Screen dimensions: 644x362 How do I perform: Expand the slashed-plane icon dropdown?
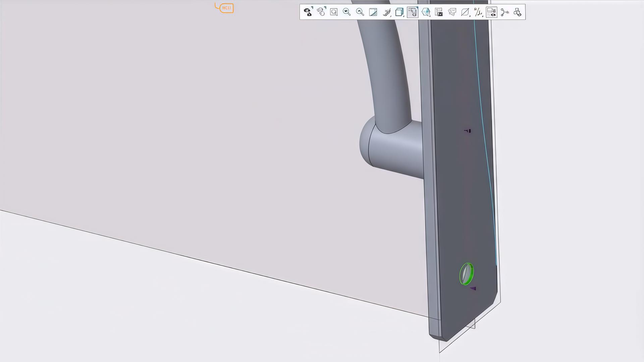[465, 12]
